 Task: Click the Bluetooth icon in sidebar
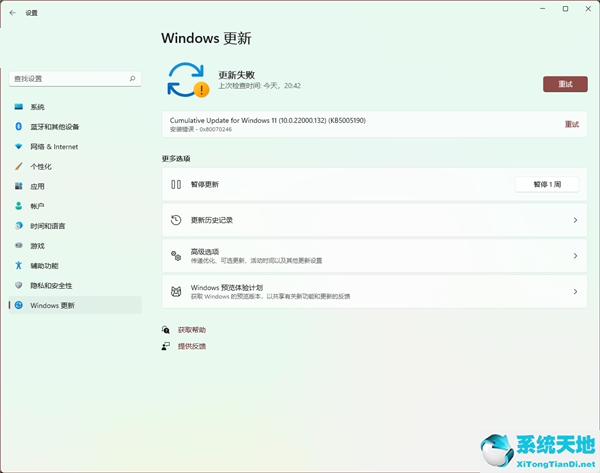(x=19, y=126)
